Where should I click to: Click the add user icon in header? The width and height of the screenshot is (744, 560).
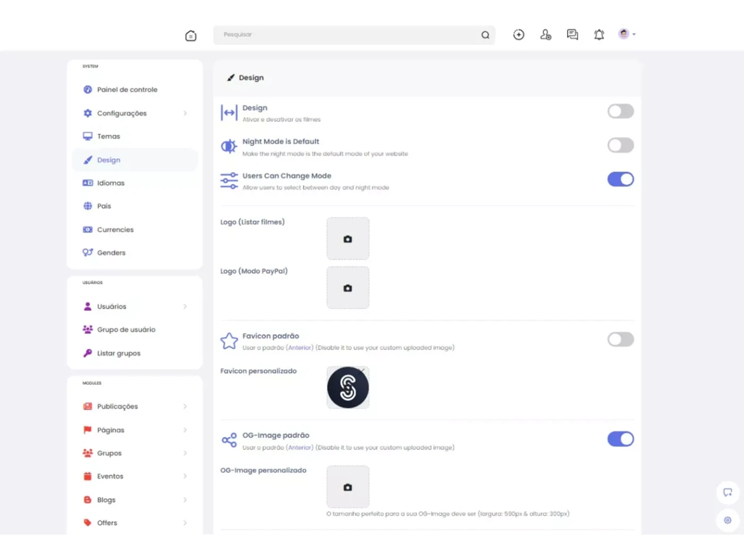coord(546,35)
